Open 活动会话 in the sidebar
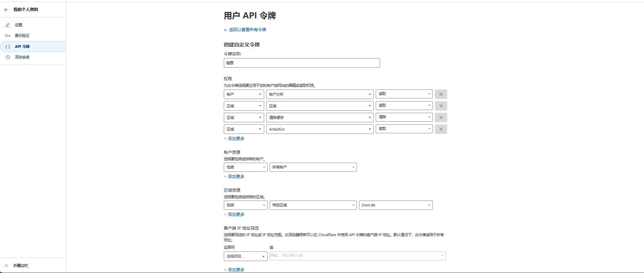Viewport: 644px width, 273px height. point(22,57)
